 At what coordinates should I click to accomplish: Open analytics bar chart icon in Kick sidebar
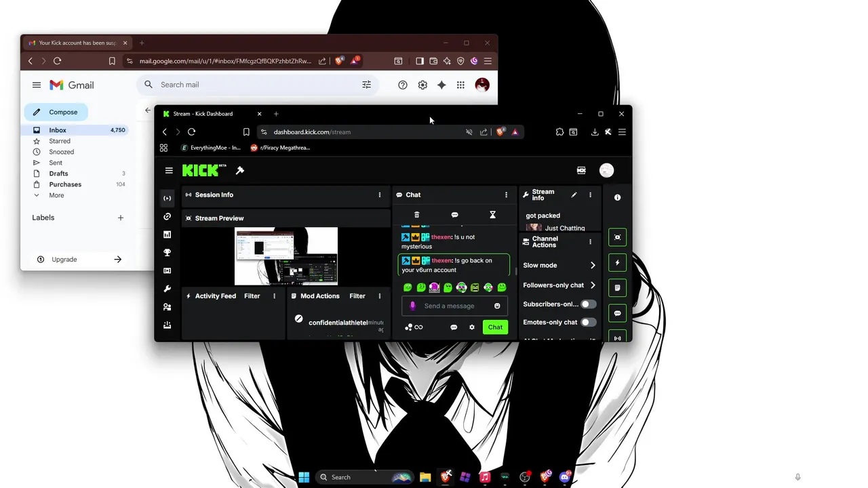167,235
